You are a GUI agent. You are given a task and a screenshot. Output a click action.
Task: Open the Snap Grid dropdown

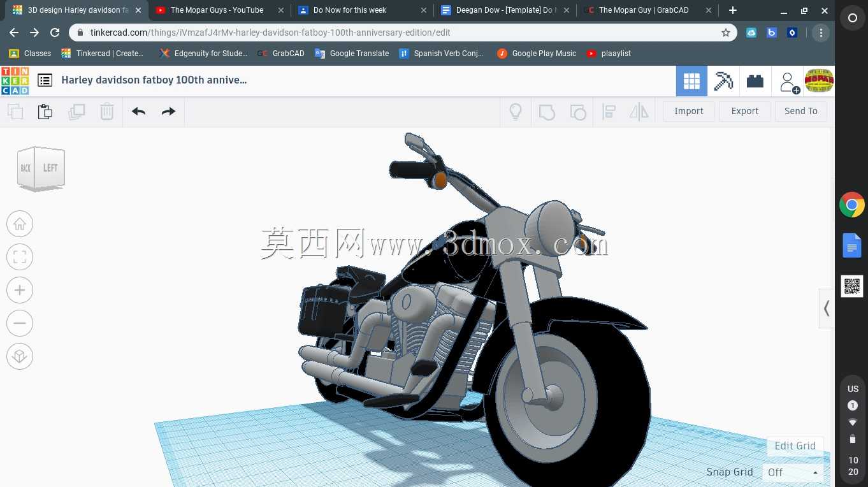click(793, 472)
